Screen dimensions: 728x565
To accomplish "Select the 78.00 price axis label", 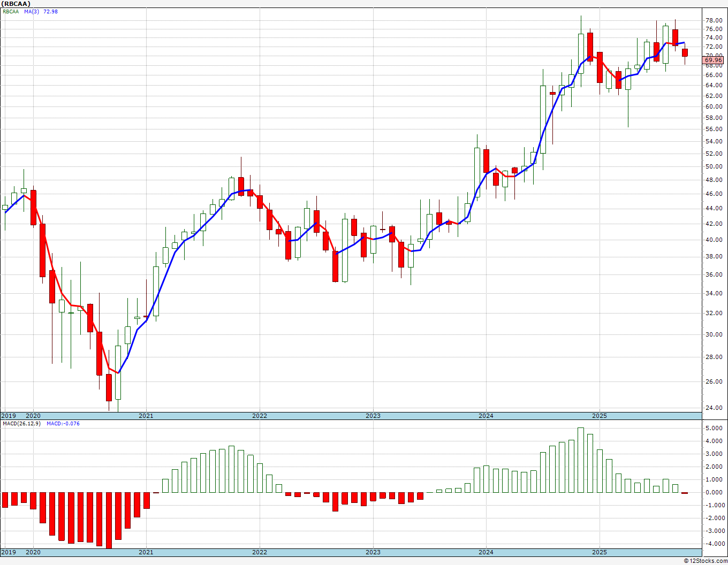I will click(x=714, y=20).
